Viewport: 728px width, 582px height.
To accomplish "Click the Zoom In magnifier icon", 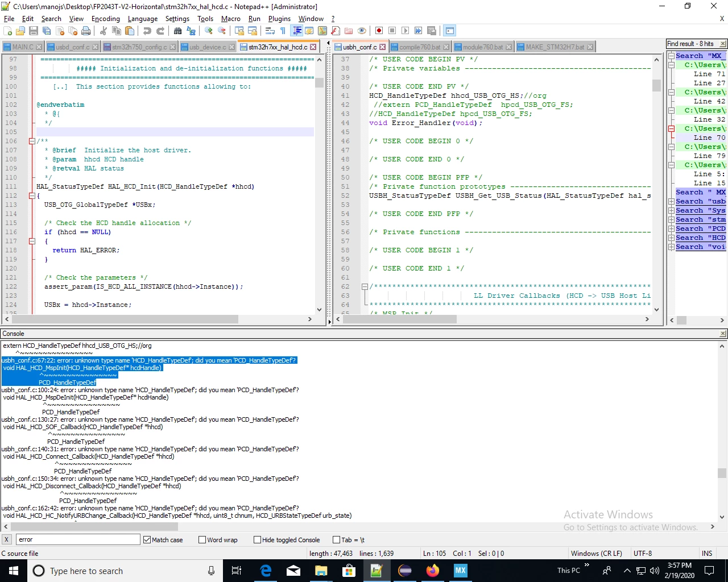I will click(x=209, y=31).
